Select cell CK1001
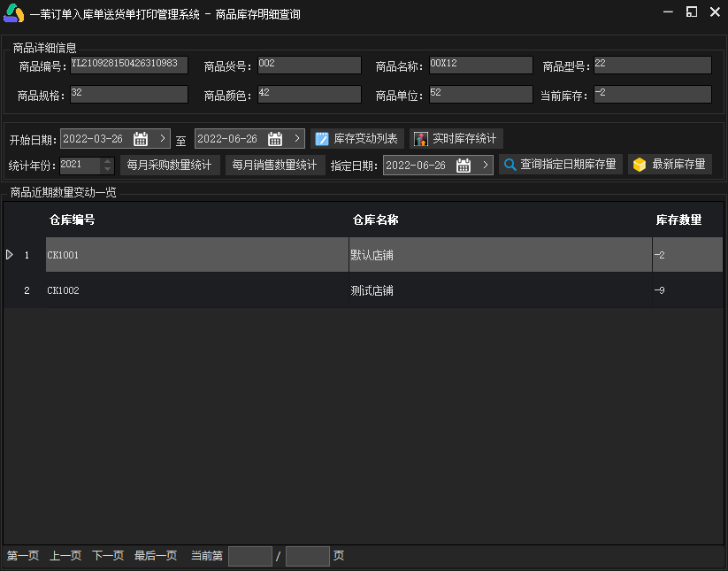728x571 pixels. tap(197, 255)
